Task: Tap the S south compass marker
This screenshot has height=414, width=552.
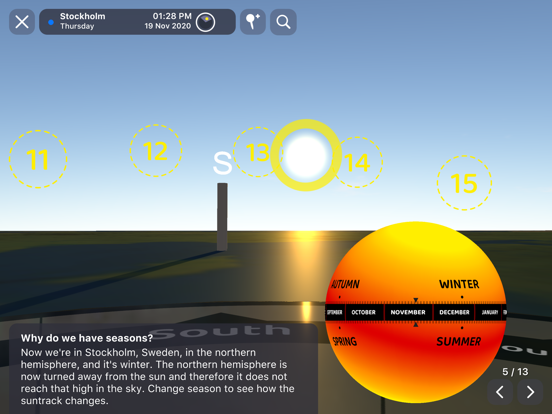Action: click(222, 163)
